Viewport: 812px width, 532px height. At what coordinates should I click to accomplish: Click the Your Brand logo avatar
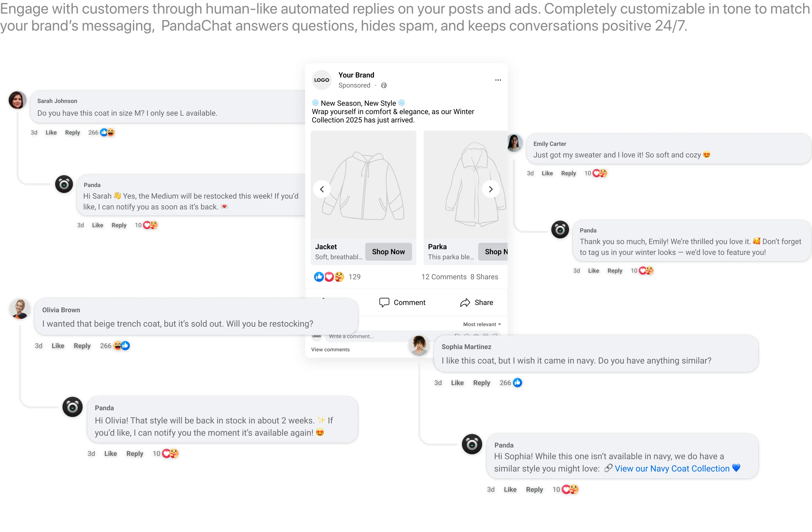pyautogui.click(x=321, y=80)
